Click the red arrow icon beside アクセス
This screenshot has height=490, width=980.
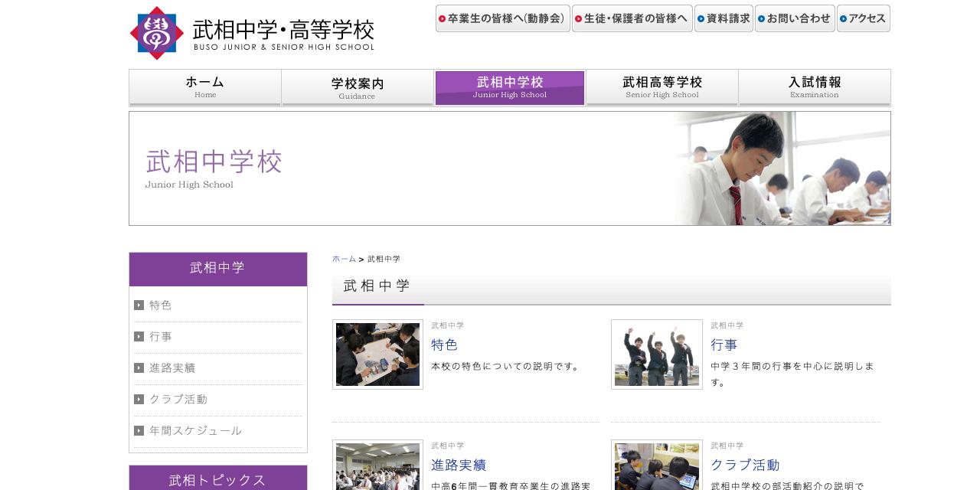click(844, 18)
